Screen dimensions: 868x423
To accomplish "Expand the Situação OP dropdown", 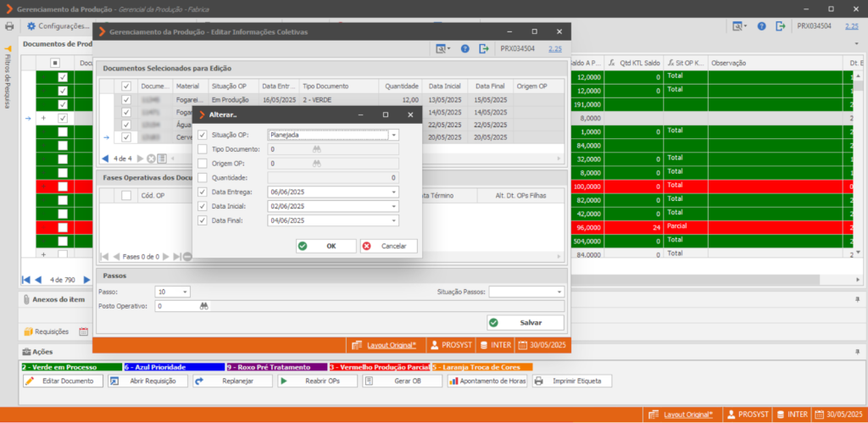I will [393, 135].
